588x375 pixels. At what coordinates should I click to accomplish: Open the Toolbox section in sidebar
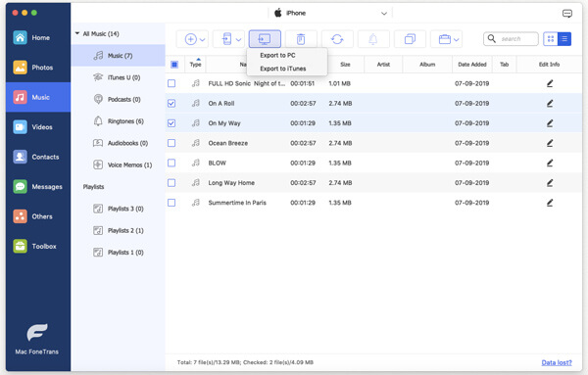[x=38, y=246]
